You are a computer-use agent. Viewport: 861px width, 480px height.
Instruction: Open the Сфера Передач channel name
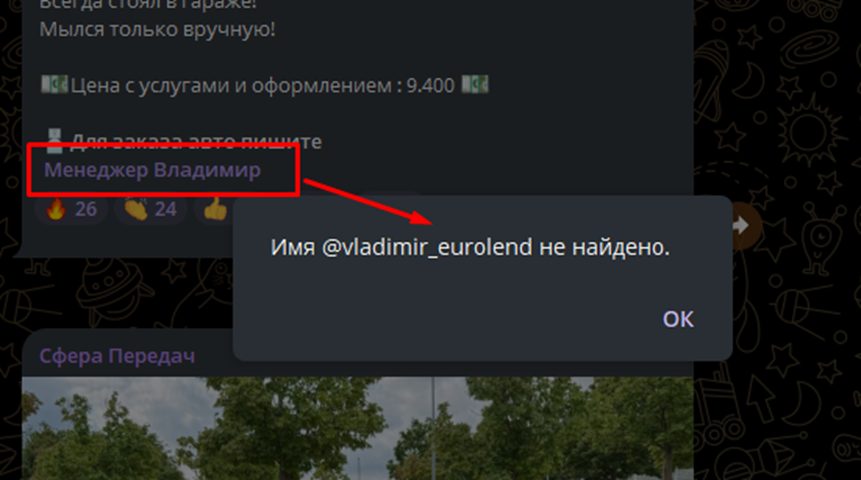coord(117,356)
